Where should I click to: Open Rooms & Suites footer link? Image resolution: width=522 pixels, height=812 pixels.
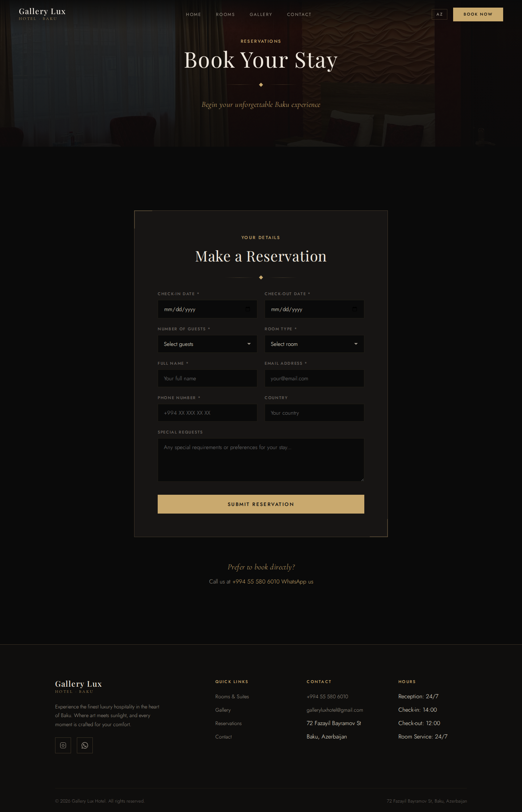(232, 696)
